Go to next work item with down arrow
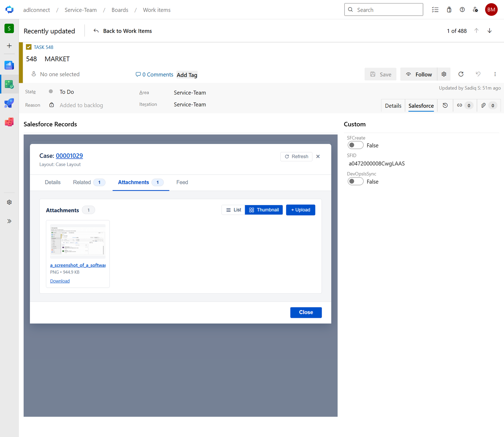The height and width of the screenshot is (437, 504). pyautogui.click(x=490, y=31)
